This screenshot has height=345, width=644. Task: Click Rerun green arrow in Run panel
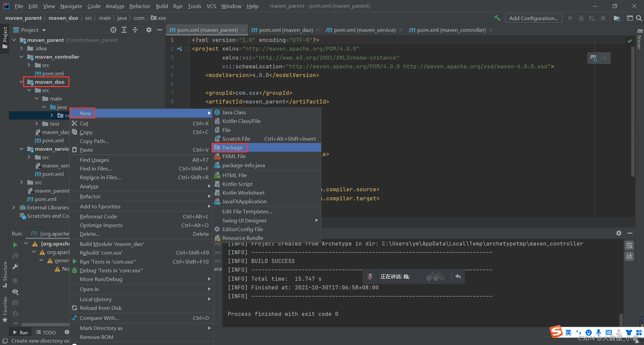tap(15, 245)
